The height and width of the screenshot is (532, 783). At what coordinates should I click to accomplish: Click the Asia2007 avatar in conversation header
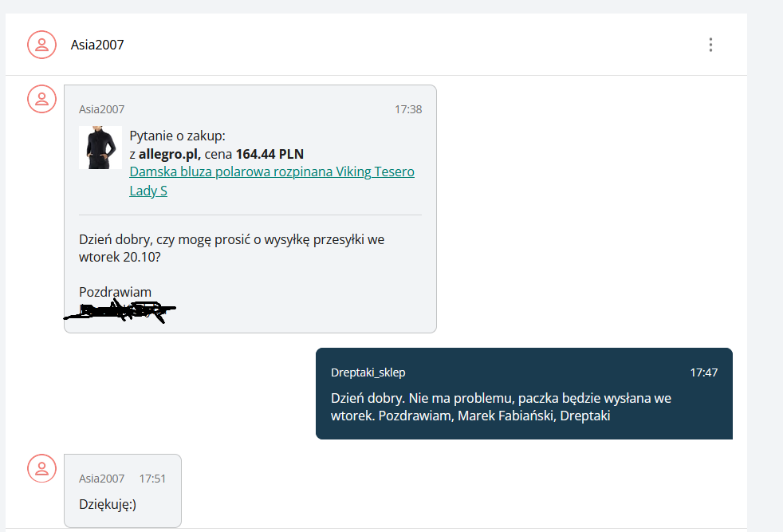click(42, 45)
